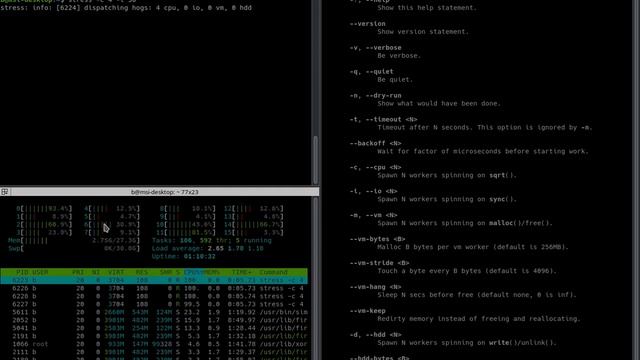Click the Mem usage meter in htop

(74, 240)
